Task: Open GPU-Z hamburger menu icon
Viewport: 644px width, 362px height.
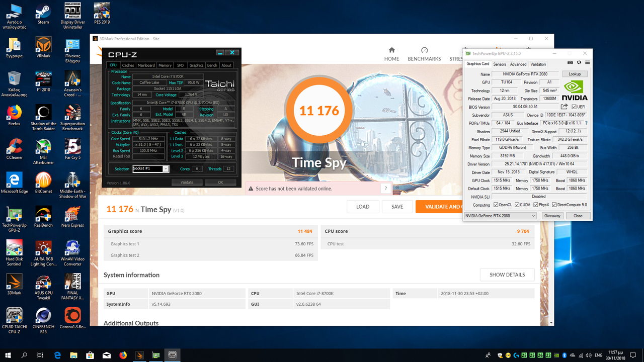Action: tap(587, 63)
